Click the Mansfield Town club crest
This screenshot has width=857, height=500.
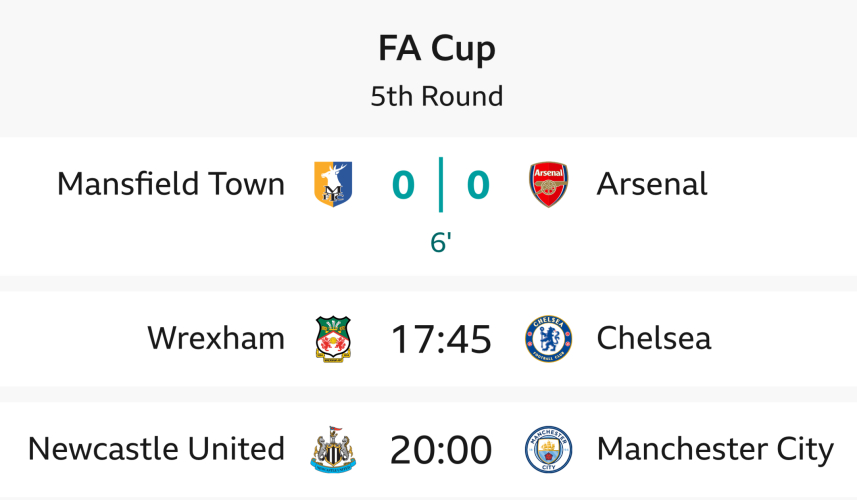pos(333,184)
